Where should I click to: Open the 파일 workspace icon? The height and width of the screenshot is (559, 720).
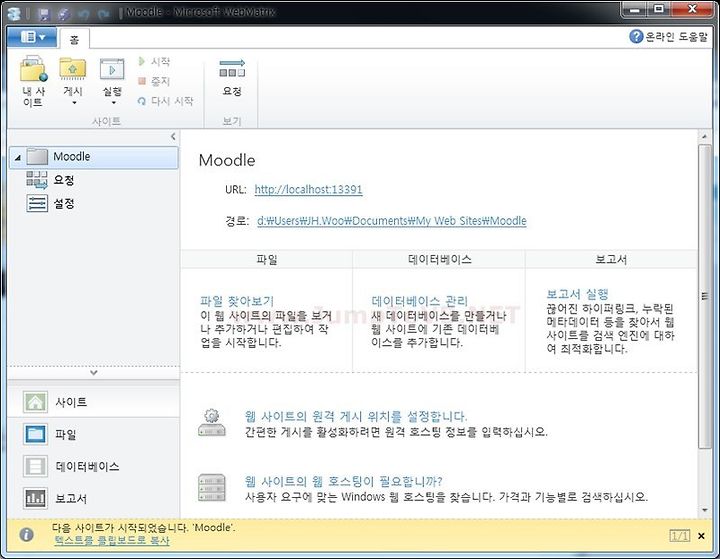pyautogui.click(x=35, y=435)
